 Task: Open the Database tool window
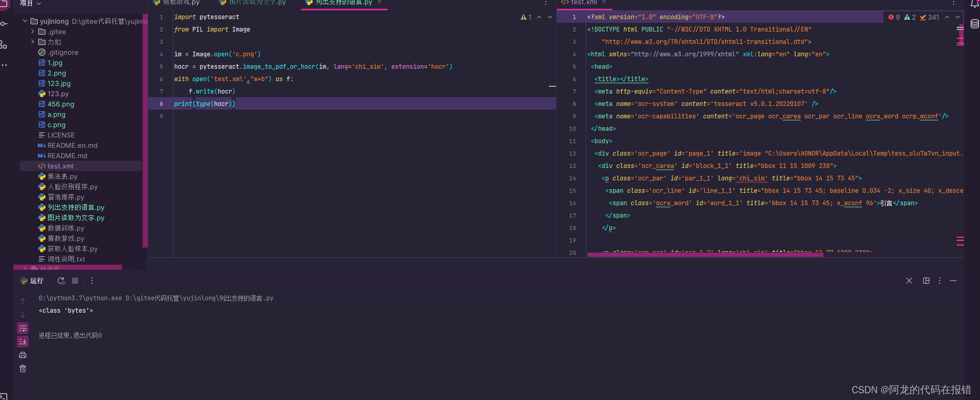pos(975,24)
